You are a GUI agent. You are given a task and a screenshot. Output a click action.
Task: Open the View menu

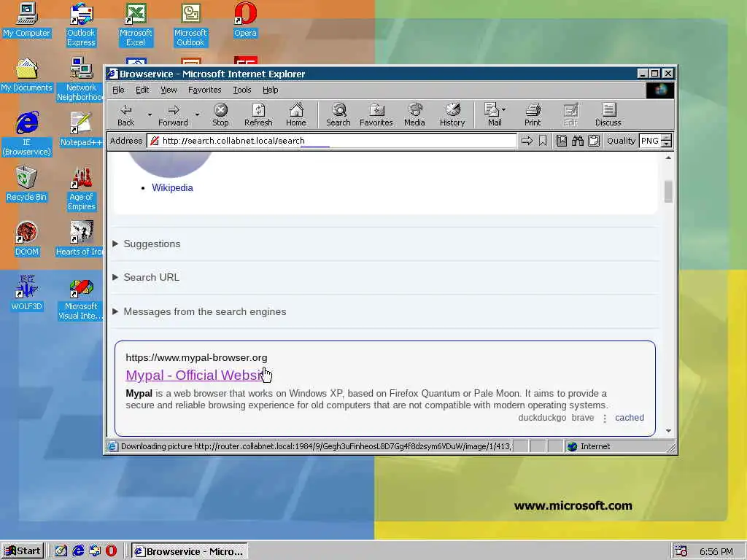pos(169,90)
